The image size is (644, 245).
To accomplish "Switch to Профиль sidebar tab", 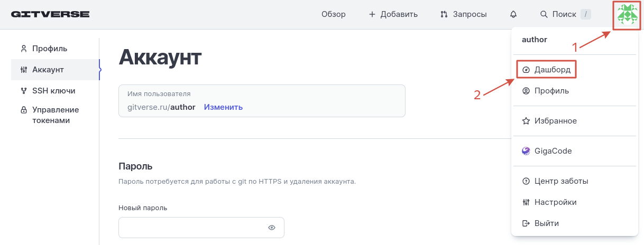I will click(49, 49).
